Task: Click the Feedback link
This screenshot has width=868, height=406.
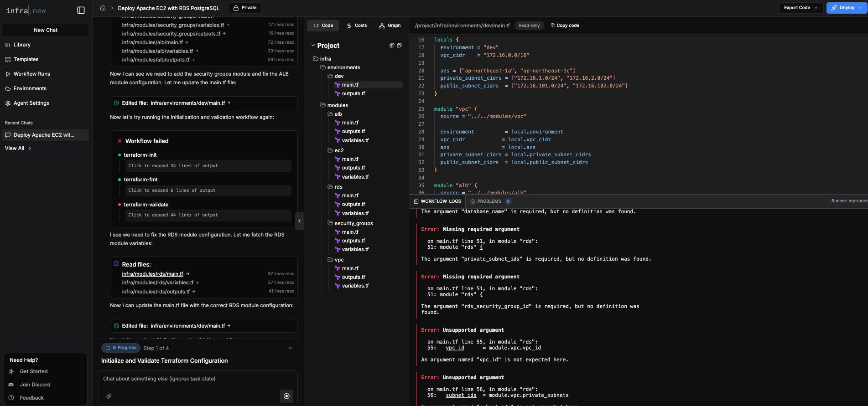Action: coord(31,398)
